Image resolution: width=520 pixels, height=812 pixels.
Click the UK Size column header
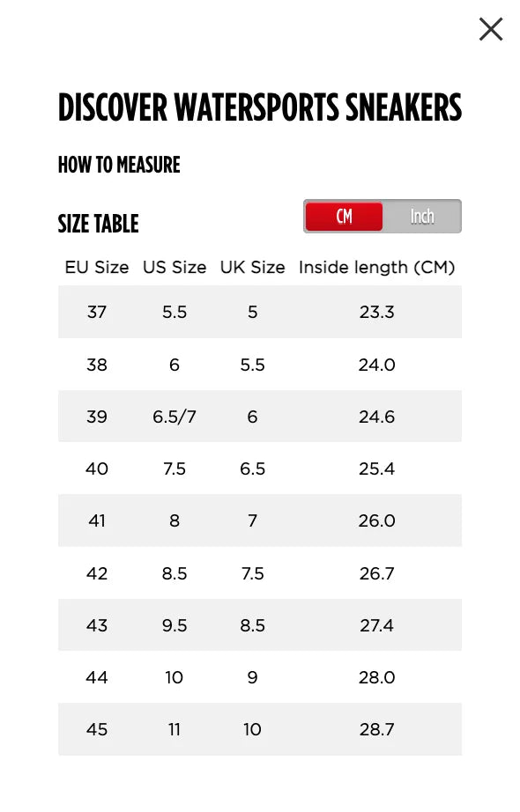[252, 267]
